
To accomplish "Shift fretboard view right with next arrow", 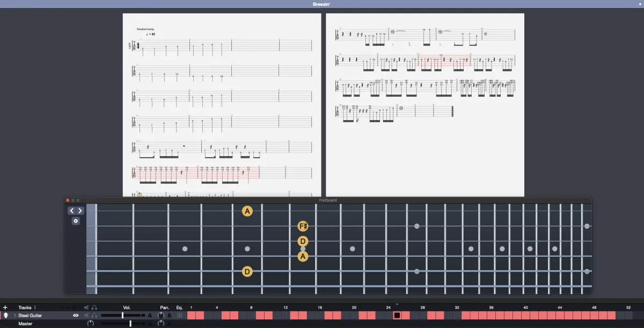I will (80, 211).
